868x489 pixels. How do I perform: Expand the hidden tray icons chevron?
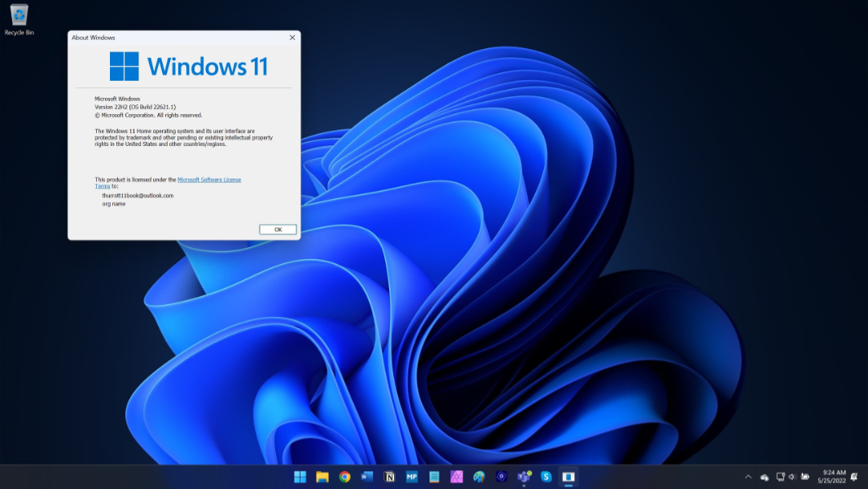[747, 477]
